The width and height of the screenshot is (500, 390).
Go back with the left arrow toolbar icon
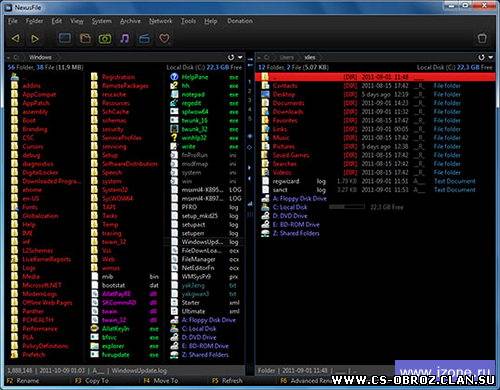pos(15,38)
